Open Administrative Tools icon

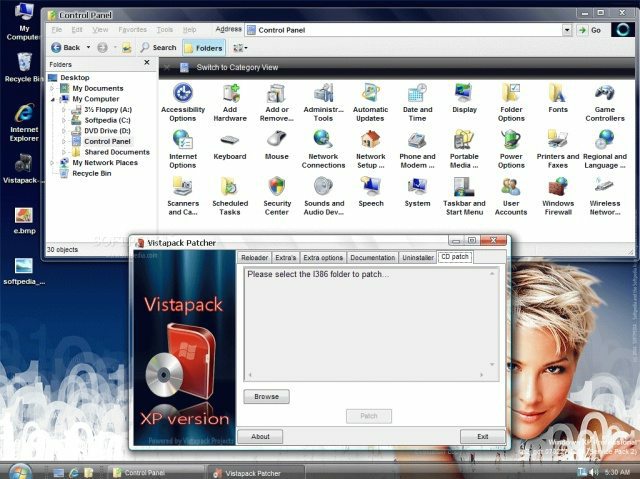click(x=323, y=102)
